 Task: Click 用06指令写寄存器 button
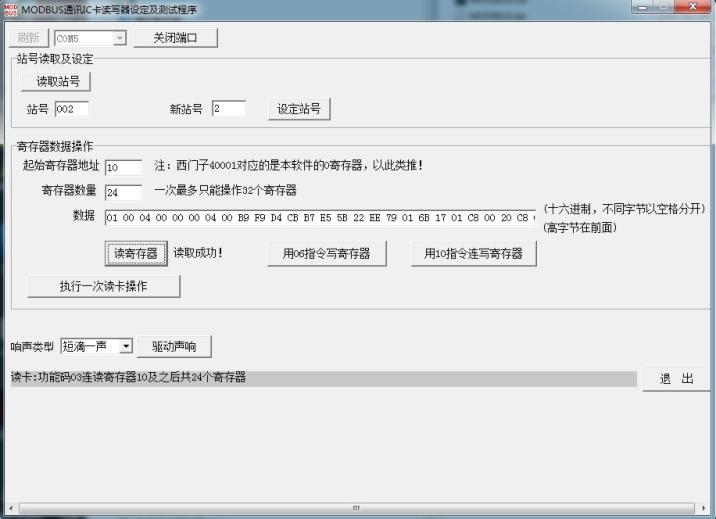[327, 254]
